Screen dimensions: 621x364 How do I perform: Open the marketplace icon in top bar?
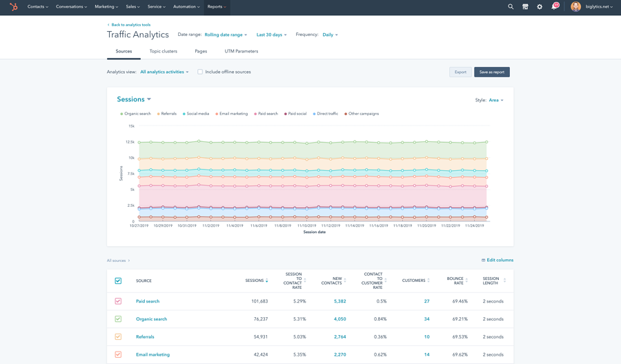coord(525,7)
